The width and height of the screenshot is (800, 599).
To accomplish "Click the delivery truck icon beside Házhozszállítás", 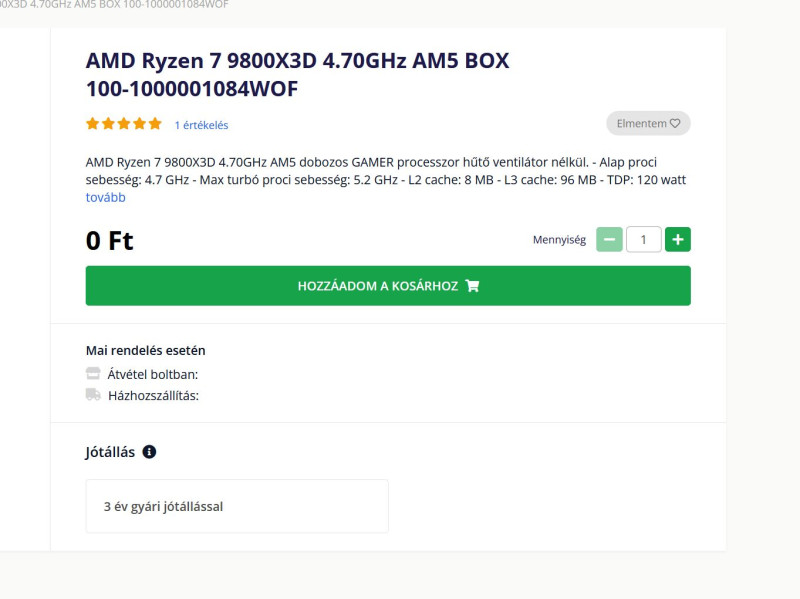I will pos(93,394).
